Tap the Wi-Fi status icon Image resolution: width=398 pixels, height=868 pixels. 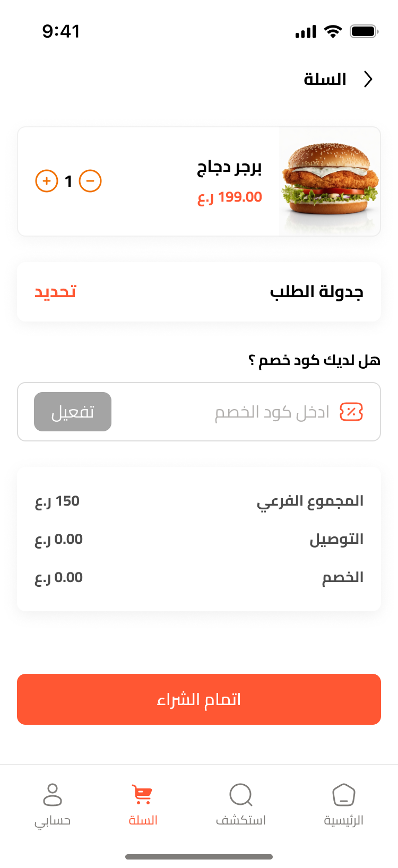(x=333, y=31)
